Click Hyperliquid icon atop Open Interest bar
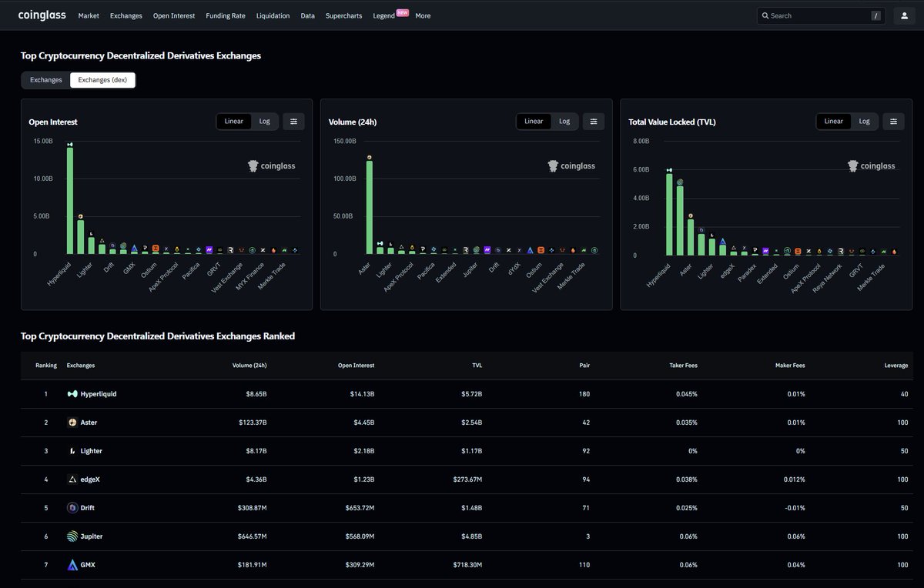 tap(70, 144)
